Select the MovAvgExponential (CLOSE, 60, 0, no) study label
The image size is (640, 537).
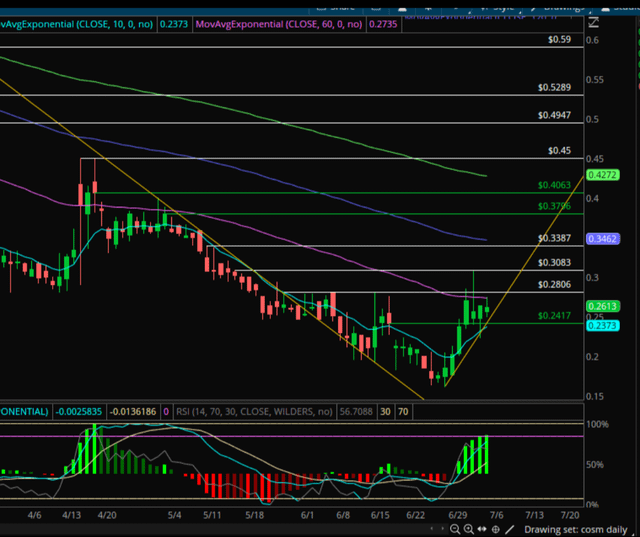279,24
